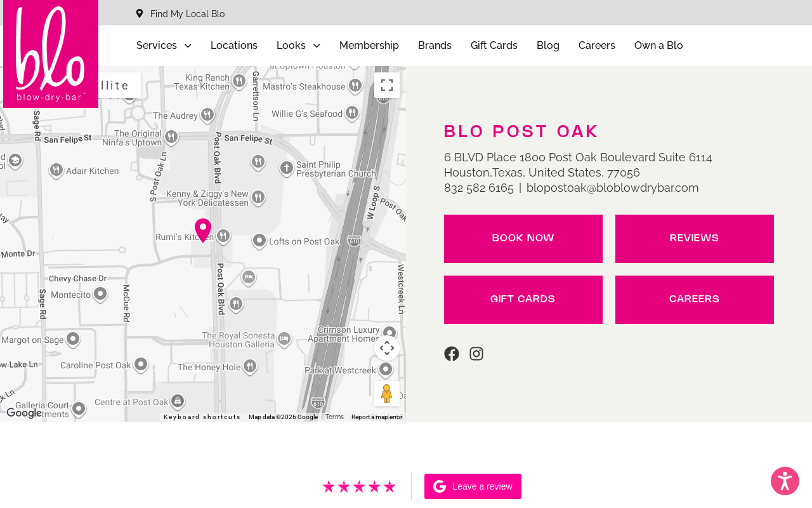Click the Google logo on the map
Screen dimensions: 812x508
(24, 413)
